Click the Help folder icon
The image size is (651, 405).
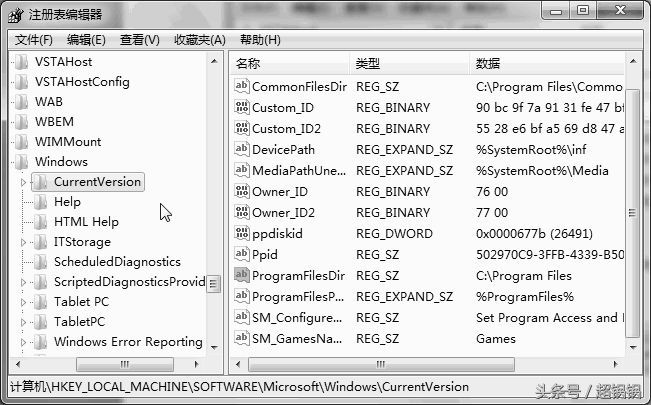tap(41, 202)
